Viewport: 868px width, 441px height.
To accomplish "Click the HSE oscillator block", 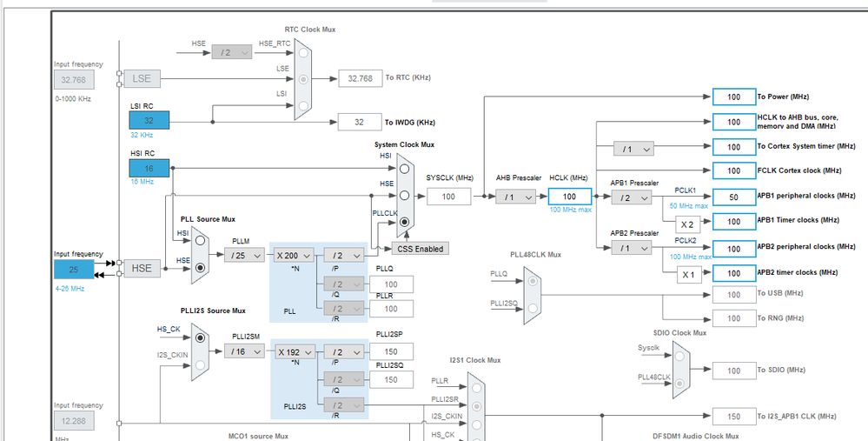I will tap(142, 268).
